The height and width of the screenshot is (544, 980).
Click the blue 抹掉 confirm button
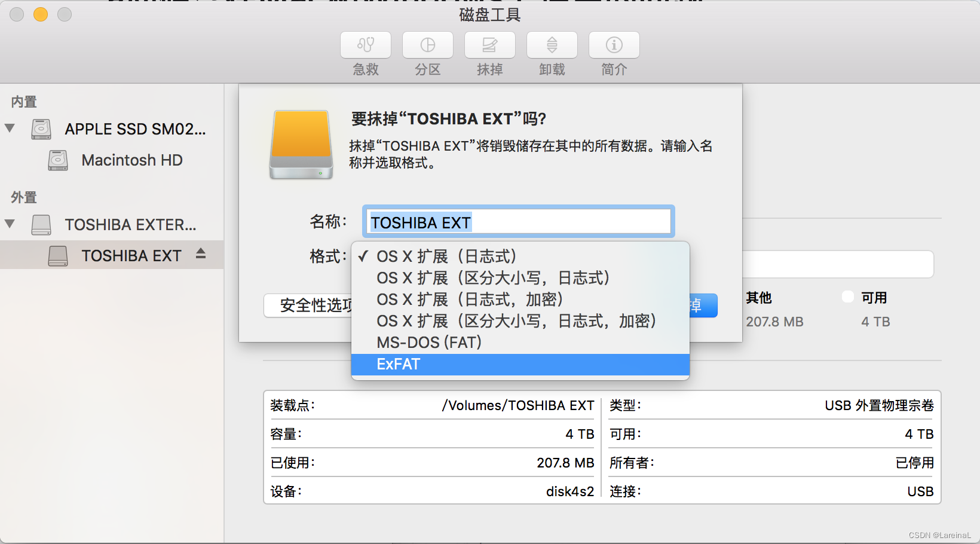[703, 305]
